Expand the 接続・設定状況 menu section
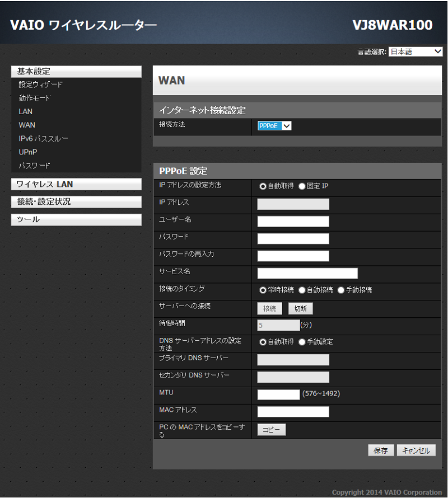This screenshot has height=498, width=448. coord(76,201)
